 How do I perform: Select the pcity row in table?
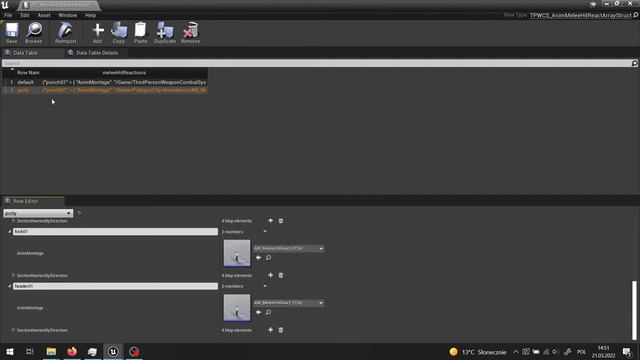click(105, 90)
